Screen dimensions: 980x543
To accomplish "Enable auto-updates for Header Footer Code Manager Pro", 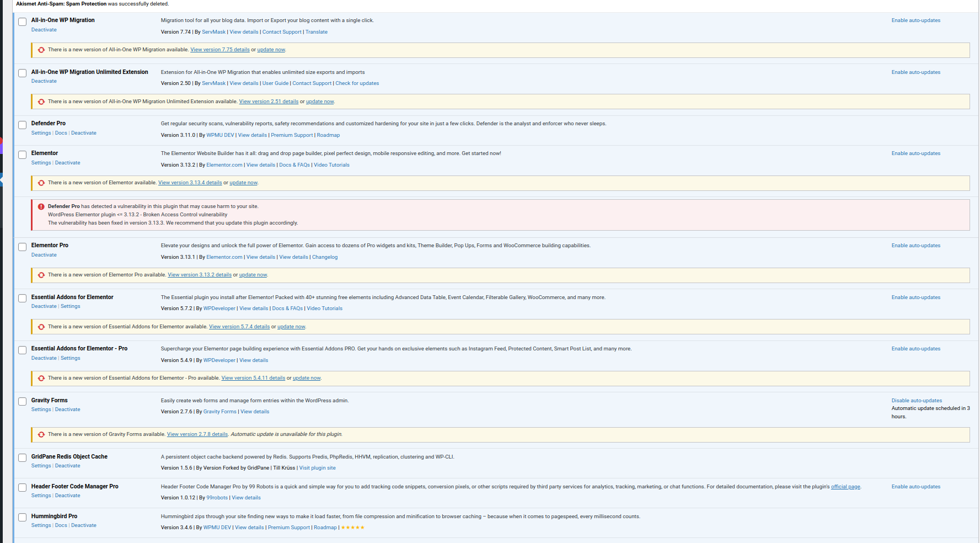I will 915,487.
